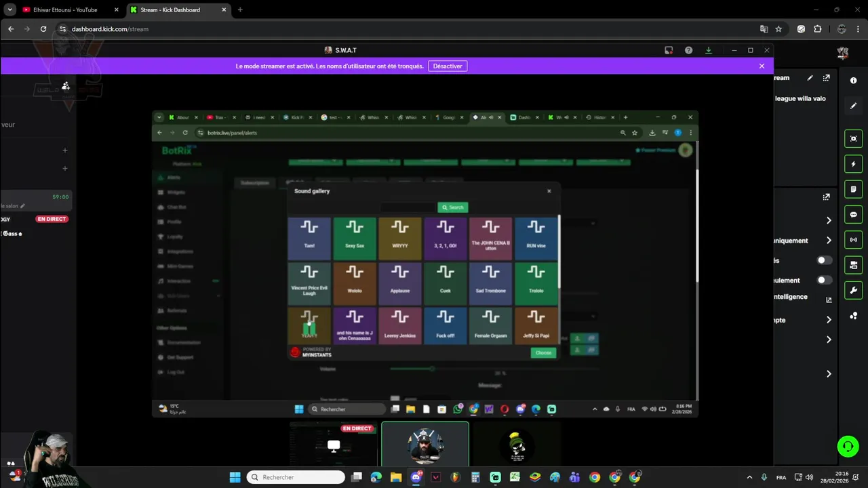868x488 pixels.
Task: Click the three-dots cluster icon in right rail
Action: pos(853,316)
